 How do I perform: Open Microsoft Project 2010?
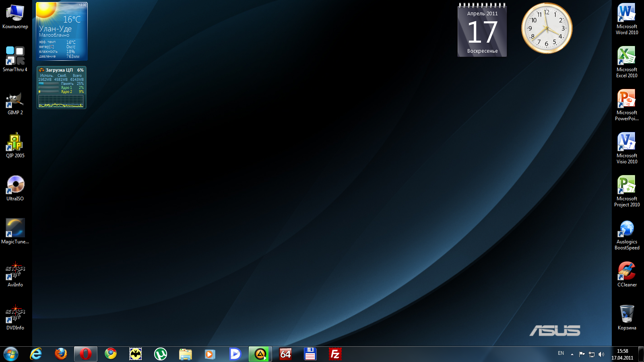(x=627, y=191)
